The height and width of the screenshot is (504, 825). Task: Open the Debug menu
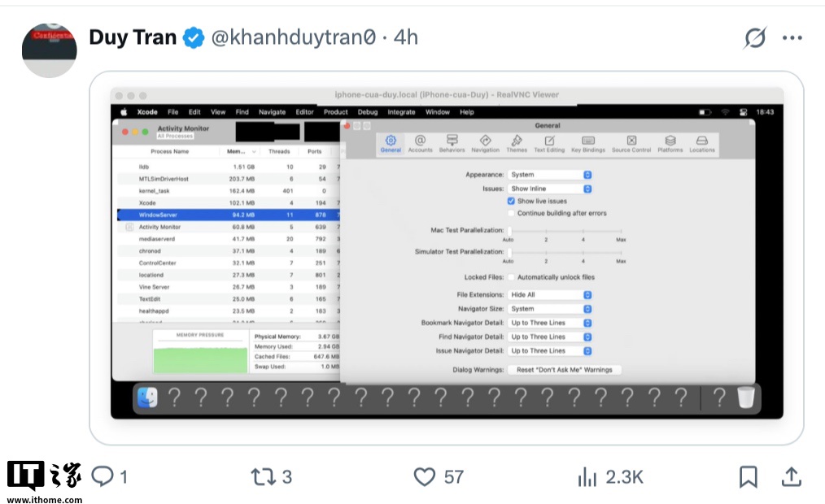(367, 112)
